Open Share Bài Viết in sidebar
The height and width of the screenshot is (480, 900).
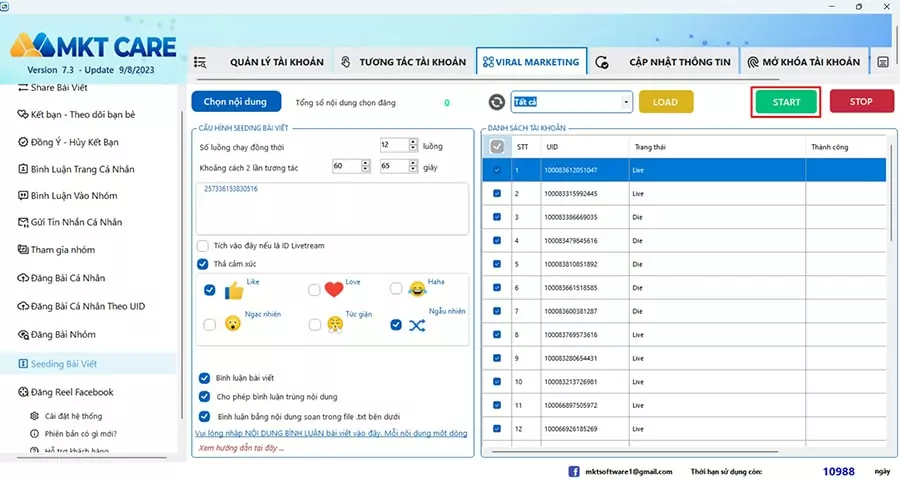61,87
